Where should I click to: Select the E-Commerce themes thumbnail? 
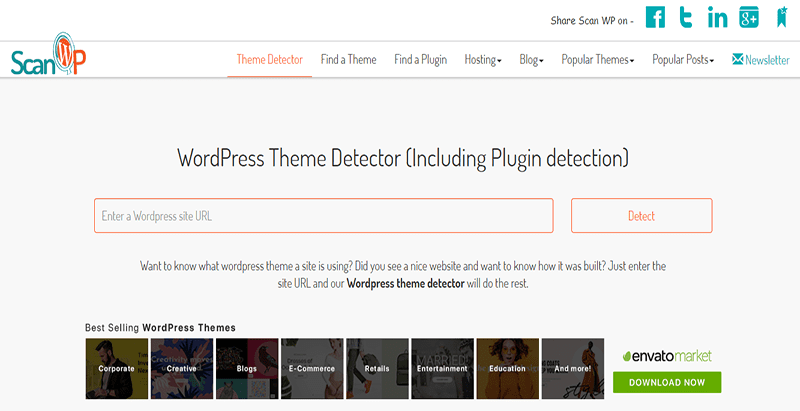click(311, 368)
